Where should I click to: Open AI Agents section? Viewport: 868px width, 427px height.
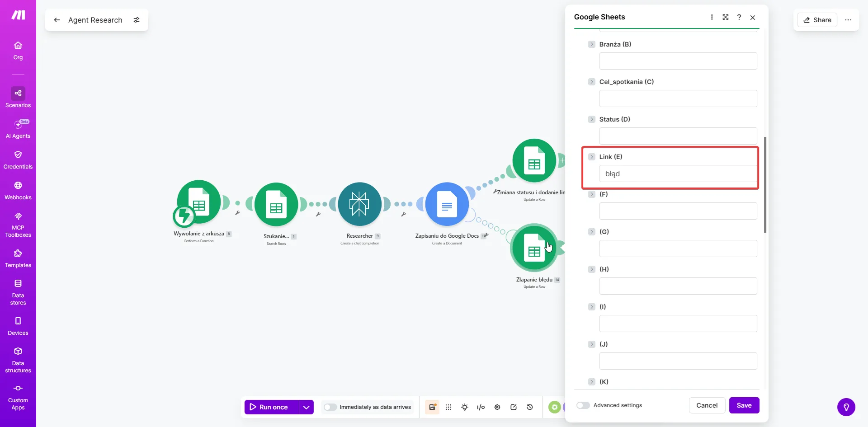click(18, 129)
